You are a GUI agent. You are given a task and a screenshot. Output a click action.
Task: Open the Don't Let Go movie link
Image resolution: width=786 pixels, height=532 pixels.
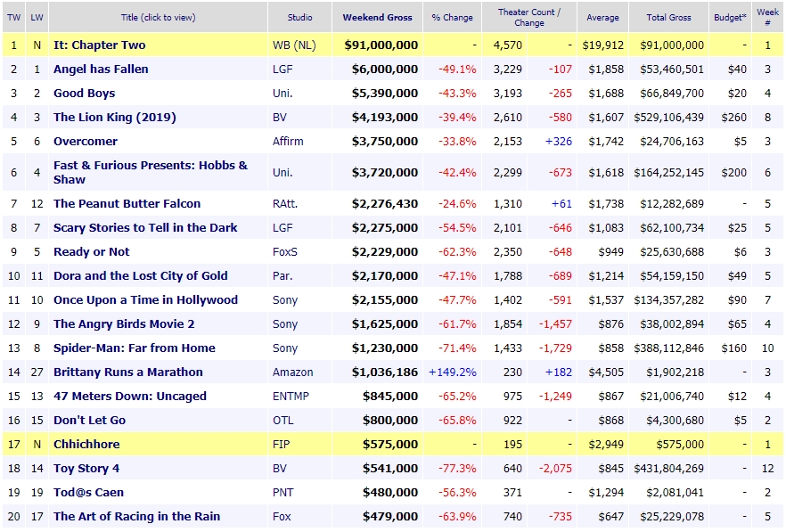89,421
